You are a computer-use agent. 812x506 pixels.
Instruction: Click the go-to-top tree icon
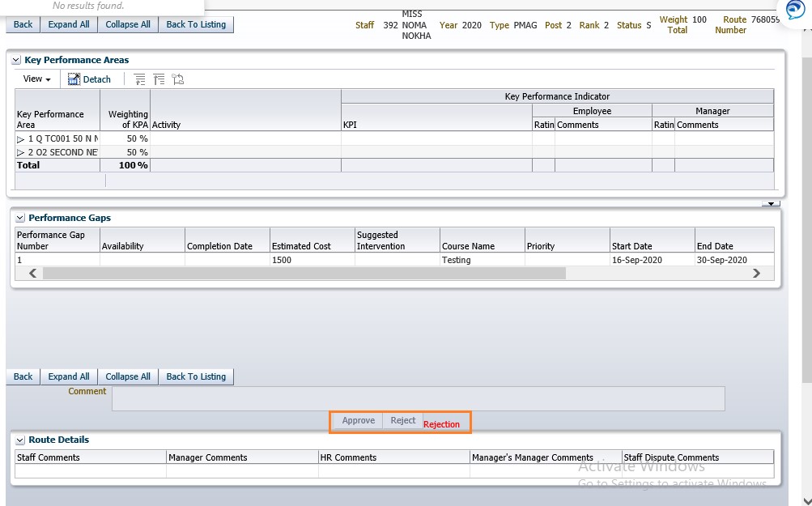tap(159, 79)
